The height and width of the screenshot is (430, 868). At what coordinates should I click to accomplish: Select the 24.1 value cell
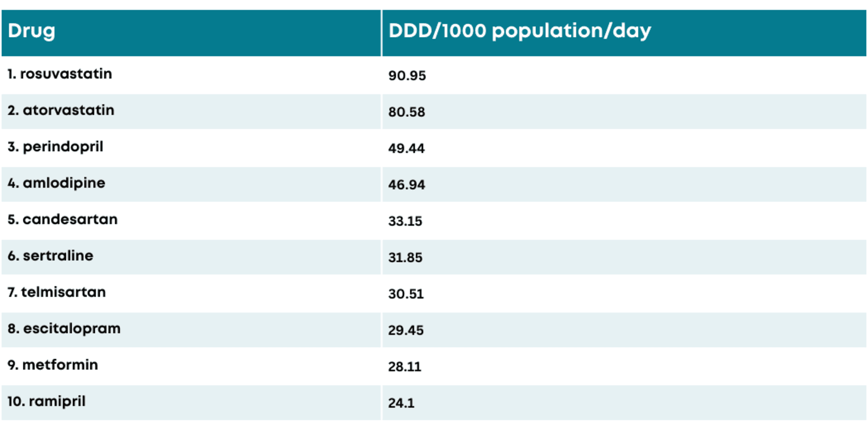coord(401,403)
